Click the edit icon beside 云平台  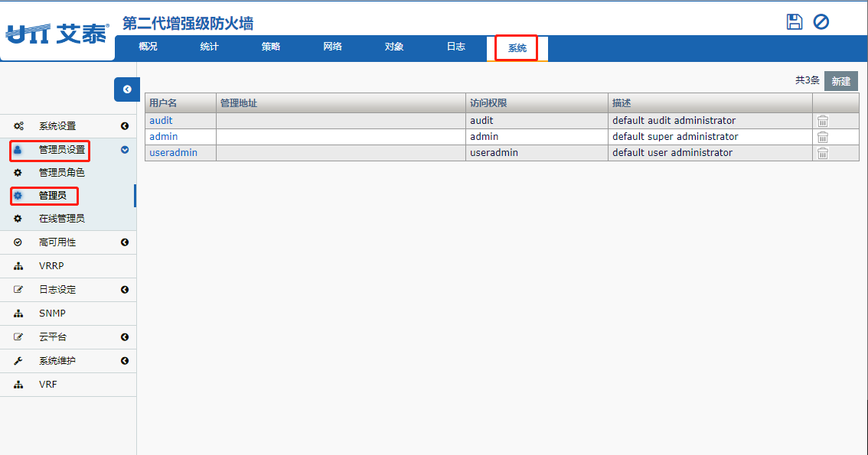coord(18,336)
